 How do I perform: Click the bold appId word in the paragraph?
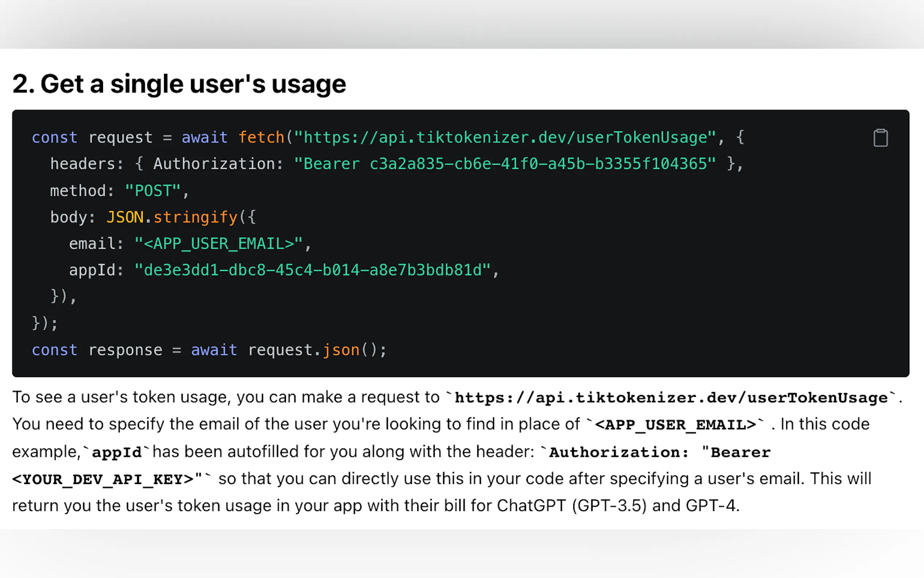(x=116, y=452)
